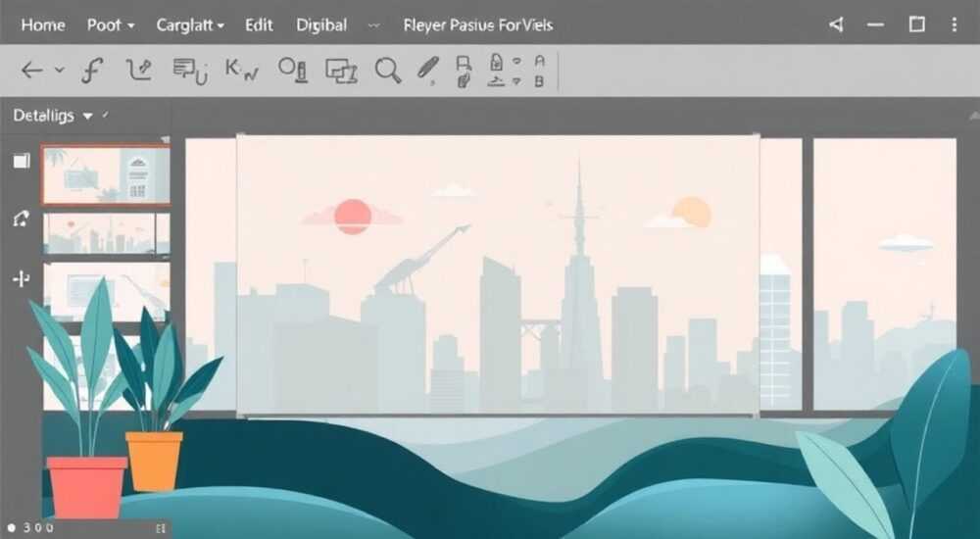
Task: Click the scroll-up arrow at the panel's right edge
Action: pos(974,116)
